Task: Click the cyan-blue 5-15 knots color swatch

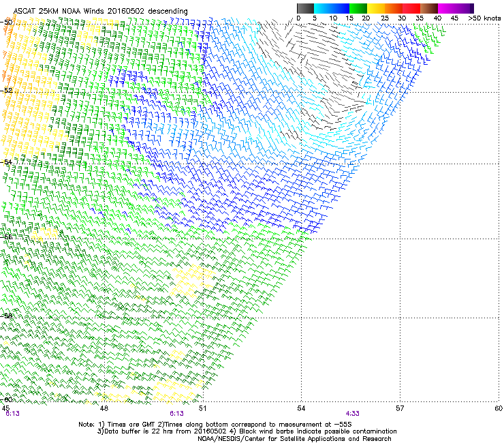Action: [332, 8]
